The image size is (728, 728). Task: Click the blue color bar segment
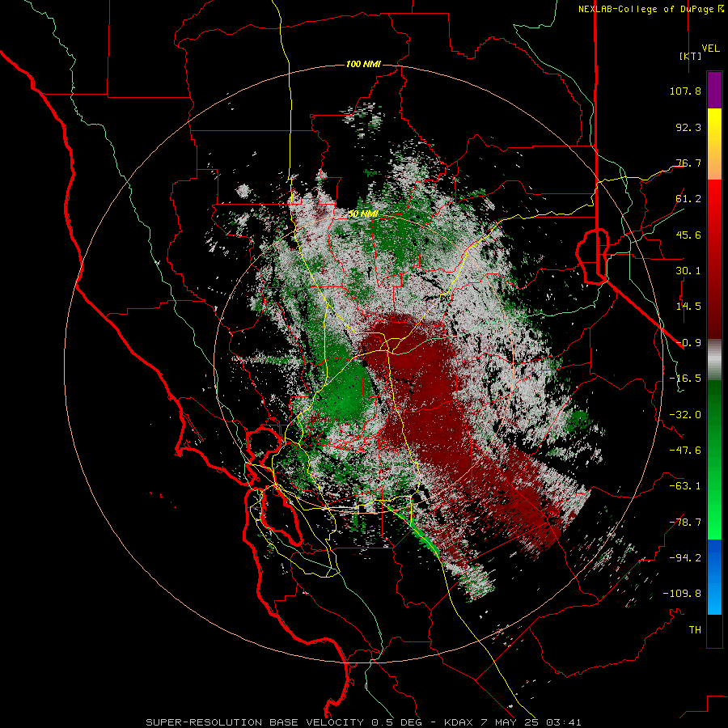point(714,577)
